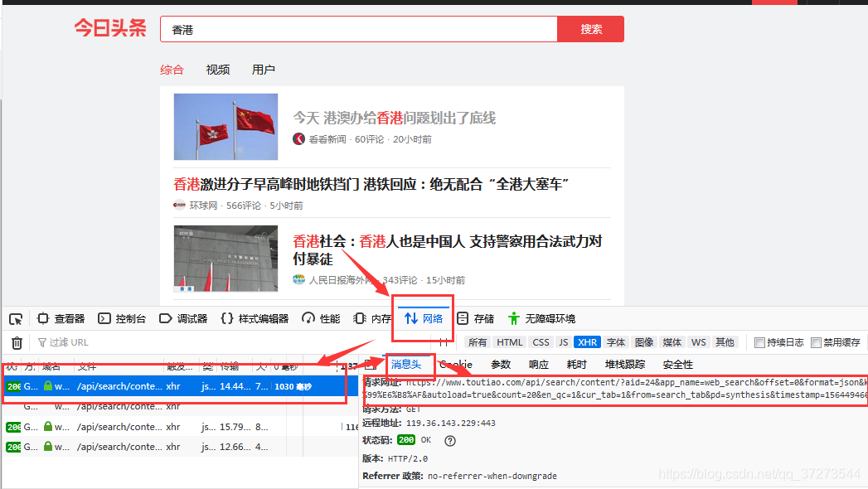Open the 存储 (Storage) panel
The width and height of the screenshot is (868, 489).
point(476,318)
